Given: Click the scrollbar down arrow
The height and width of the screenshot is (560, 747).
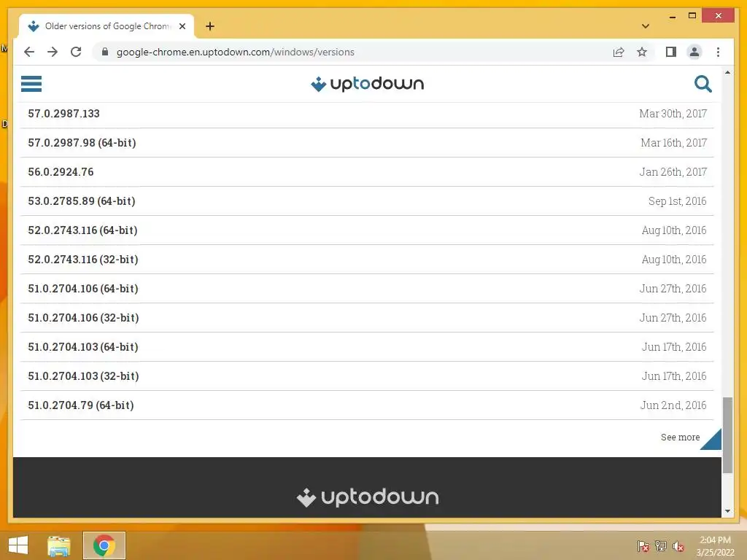Looking at the screenshot, I should 727,511.
